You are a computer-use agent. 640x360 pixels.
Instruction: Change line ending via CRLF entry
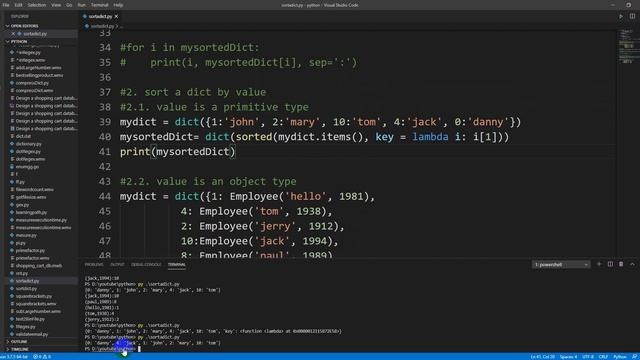click(603, 357)
